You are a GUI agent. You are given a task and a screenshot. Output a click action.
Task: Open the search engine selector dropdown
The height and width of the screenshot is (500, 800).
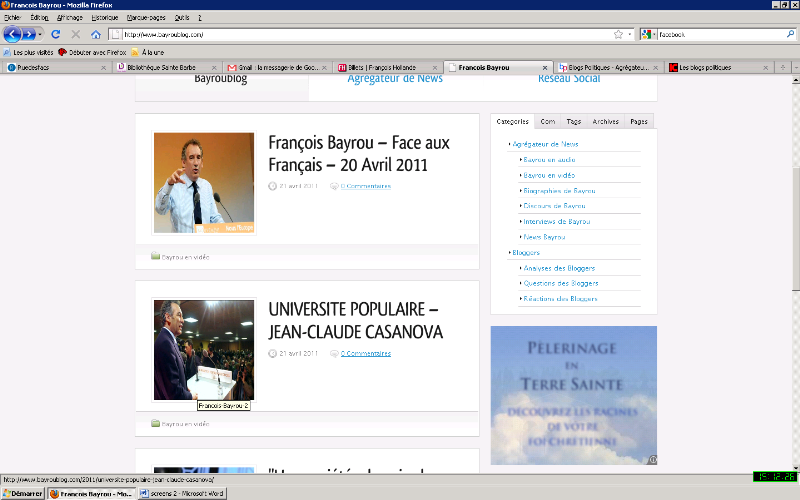click(649, 34)
